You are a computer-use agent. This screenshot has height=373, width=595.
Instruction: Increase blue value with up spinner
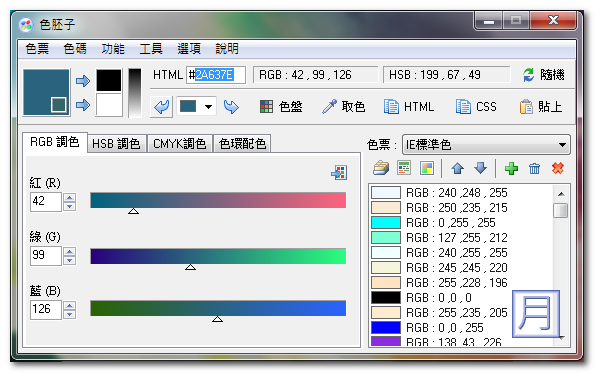click(69, 305)
